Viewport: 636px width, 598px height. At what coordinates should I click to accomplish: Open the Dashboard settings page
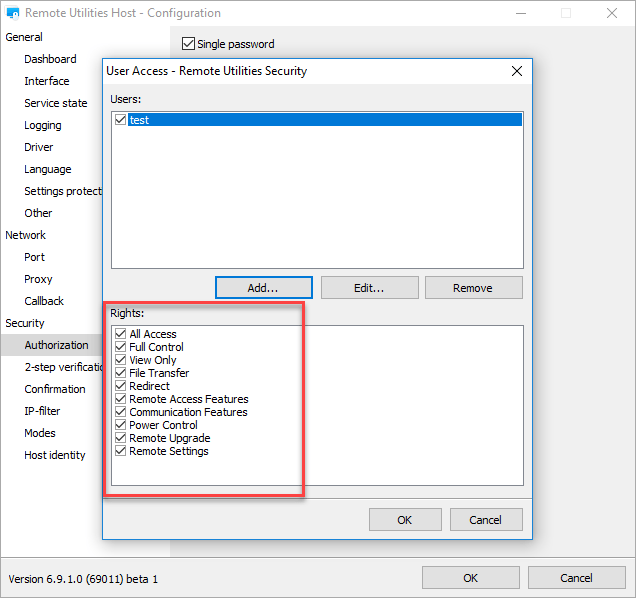click(50, 59)
